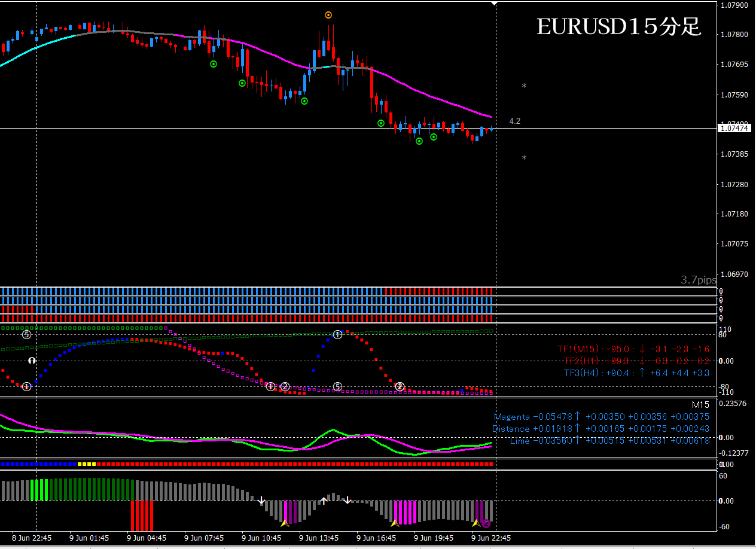Click the purple circle at histogram's right end
This screenshot has height=549, width=756.
486,523
